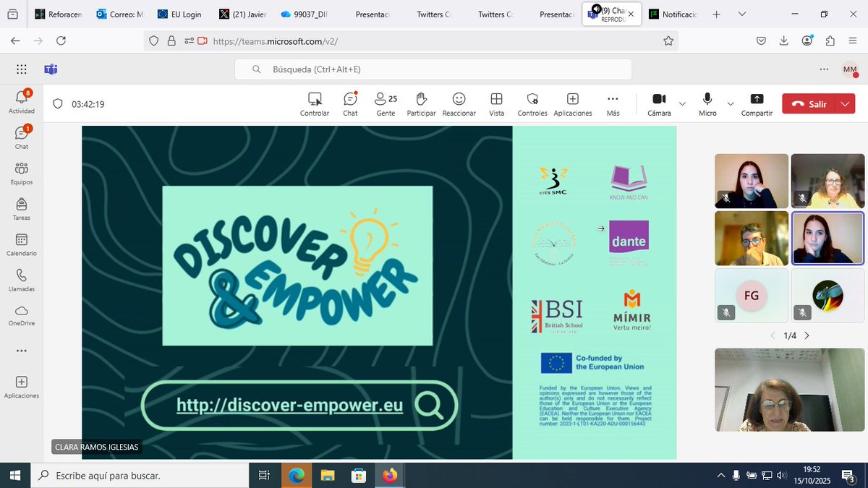
Task: Show the Gente participants list
Action: [x=386, y=104]
